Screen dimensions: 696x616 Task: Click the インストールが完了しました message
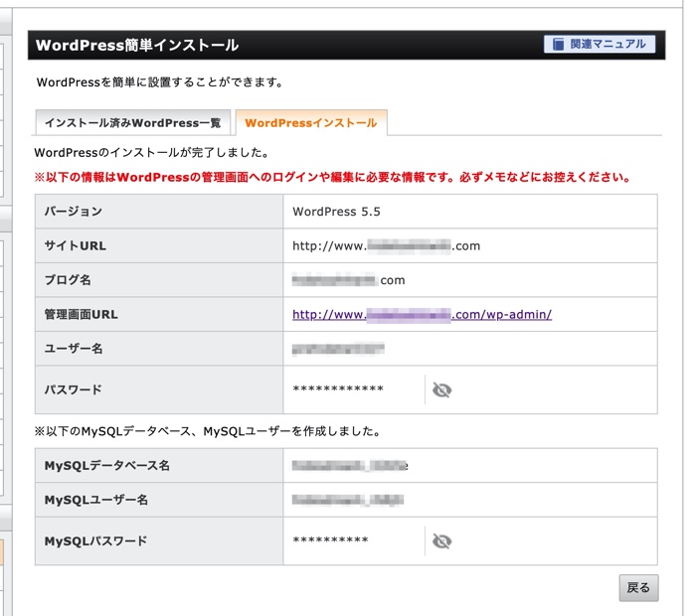tap(152, 153)
